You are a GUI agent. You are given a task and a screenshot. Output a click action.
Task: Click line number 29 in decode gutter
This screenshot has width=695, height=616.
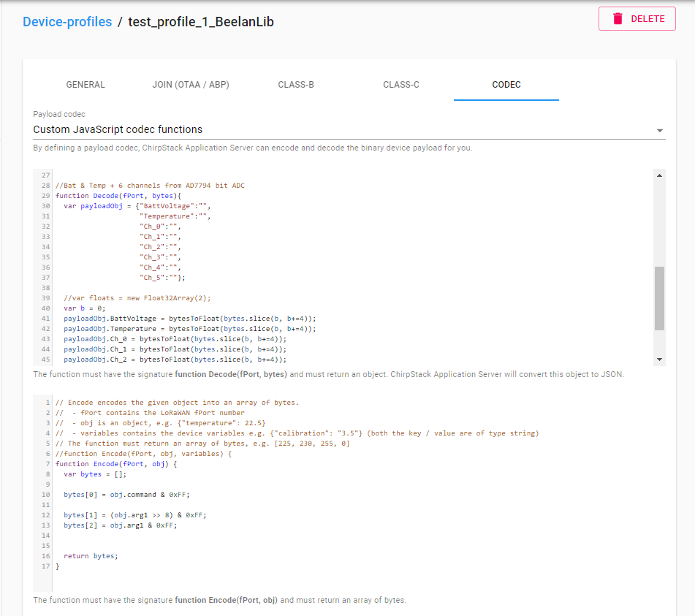click(x=45, y=195)
